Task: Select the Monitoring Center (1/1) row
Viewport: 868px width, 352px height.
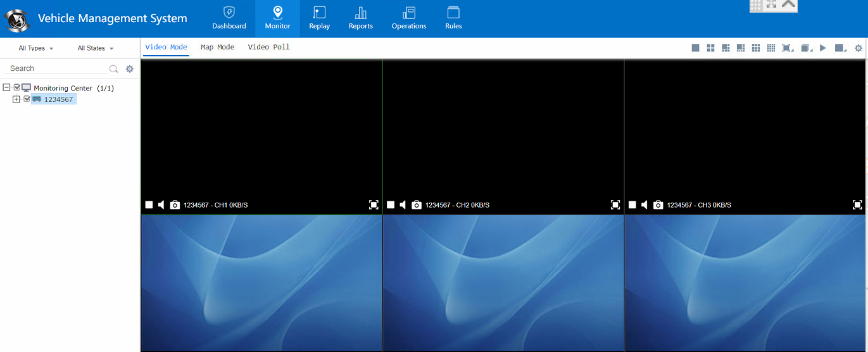Action: [73, 88]
